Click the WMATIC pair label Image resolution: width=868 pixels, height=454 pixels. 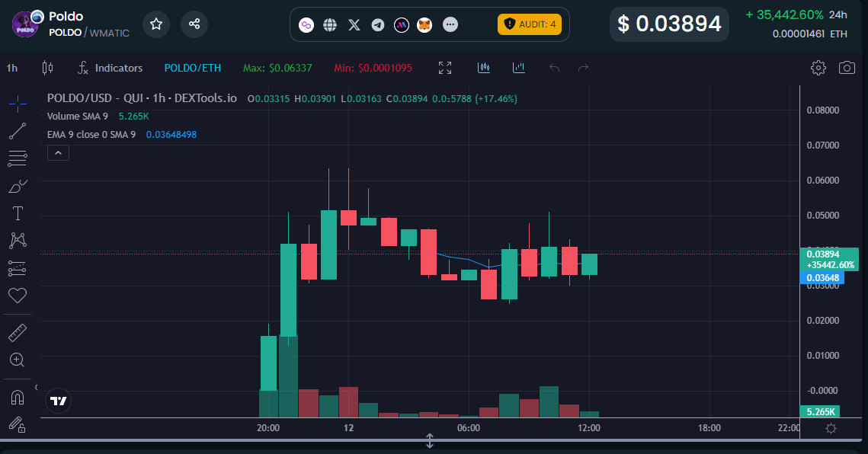coord(110,34)
